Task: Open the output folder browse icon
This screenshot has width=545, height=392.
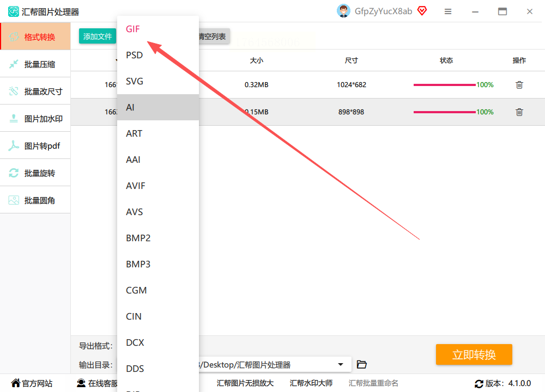Action: [x=362, y=365]
